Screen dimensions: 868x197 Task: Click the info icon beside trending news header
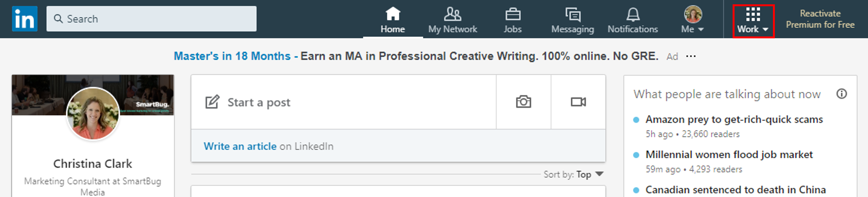(842, 93)
